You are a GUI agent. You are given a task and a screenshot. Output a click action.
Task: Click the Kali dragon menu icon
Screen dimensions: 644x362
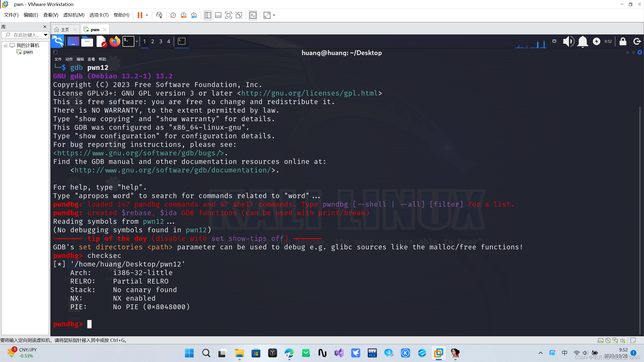click(58, 41)
